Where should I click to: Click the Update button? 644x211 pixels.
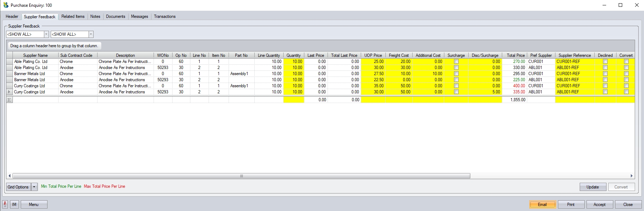coord(593,187)
